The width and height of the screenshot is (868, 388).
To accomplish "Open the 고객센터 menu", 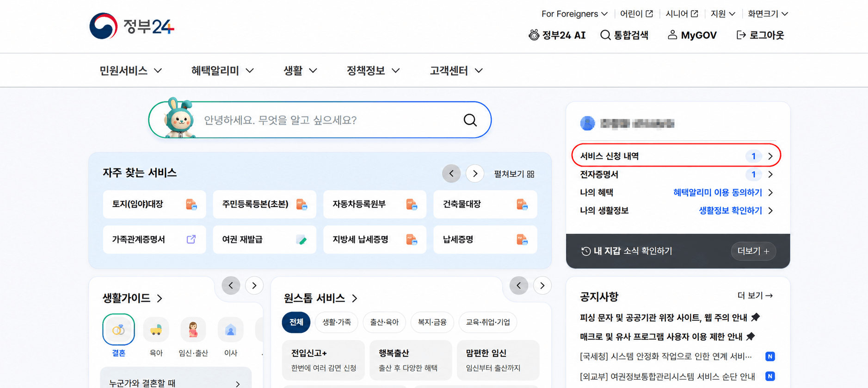I will pyautogui.click(x=456, y=71).
